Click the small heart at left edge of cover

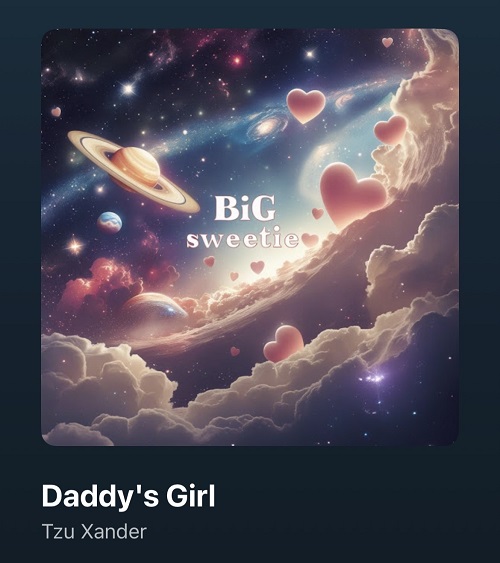tap(56, 112)
